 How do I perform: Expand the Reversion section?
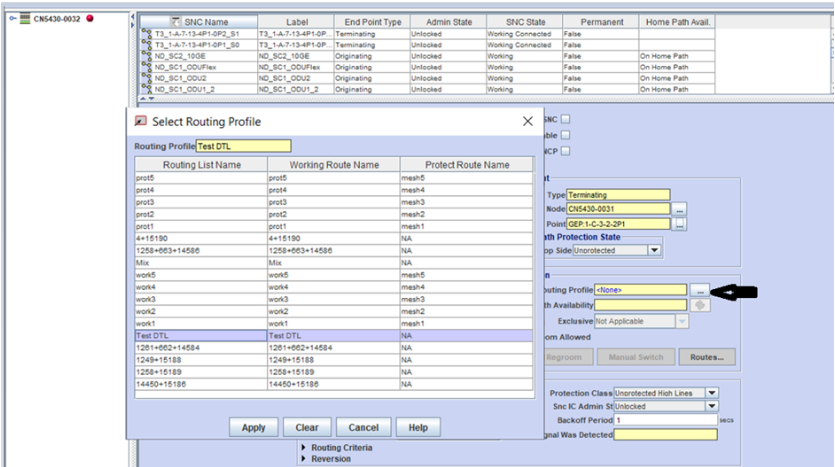click(x=304, y=458)
